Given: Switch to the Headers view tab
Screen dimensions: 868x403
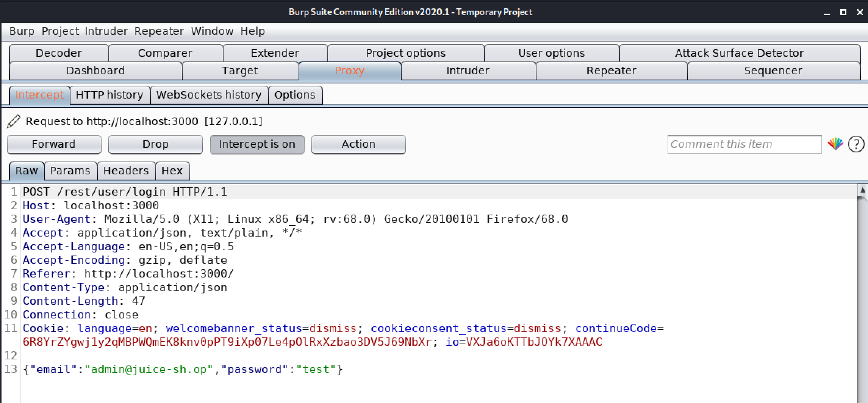Looking at the screenshot, I should (x=126, y=171).
